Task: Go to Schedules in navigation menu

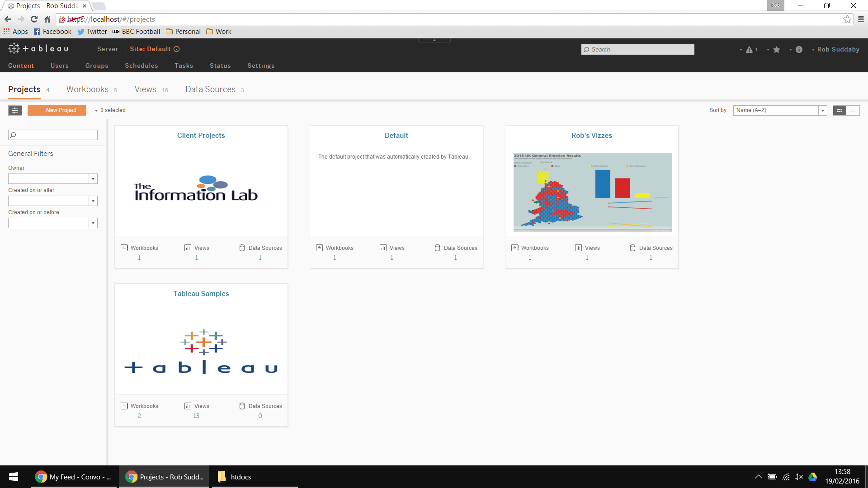Action: click(142, 66)
